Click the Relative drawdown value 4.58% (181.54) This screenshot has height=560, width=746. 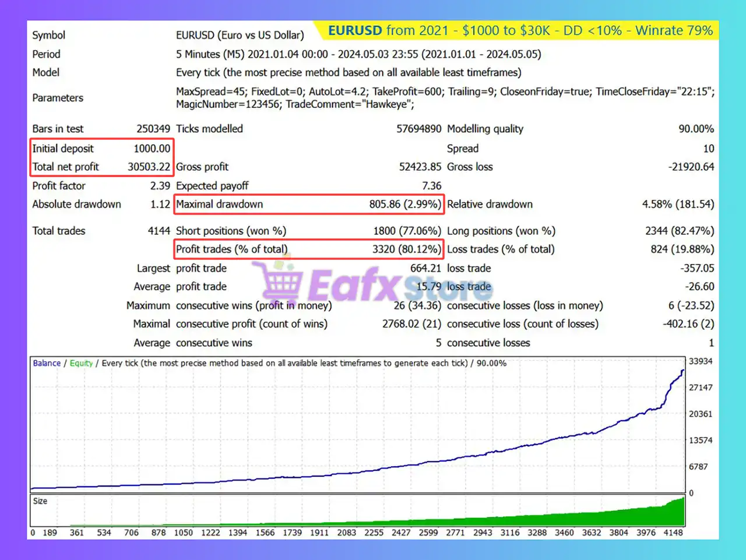(x=677, y=204)
